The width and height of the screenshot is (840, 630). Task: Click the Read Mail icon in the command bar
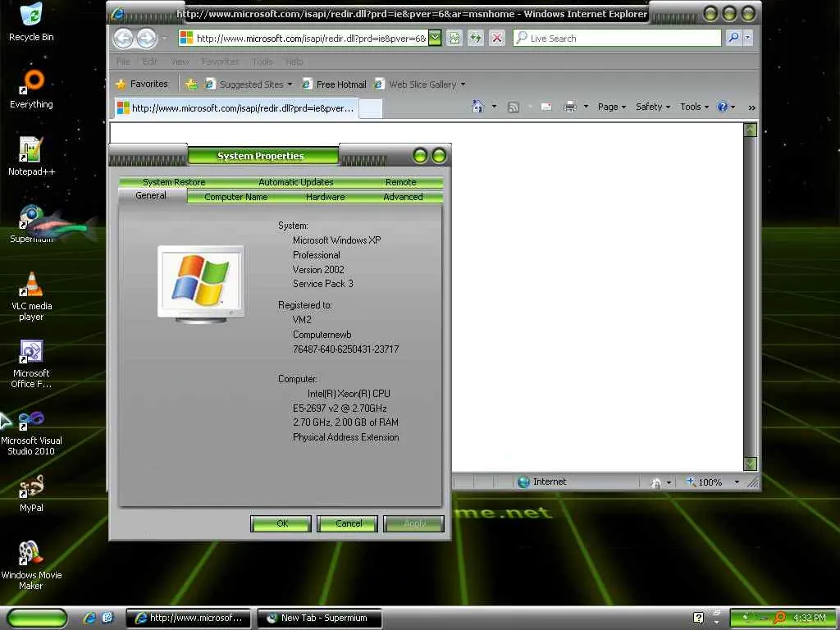pos(546,107)
